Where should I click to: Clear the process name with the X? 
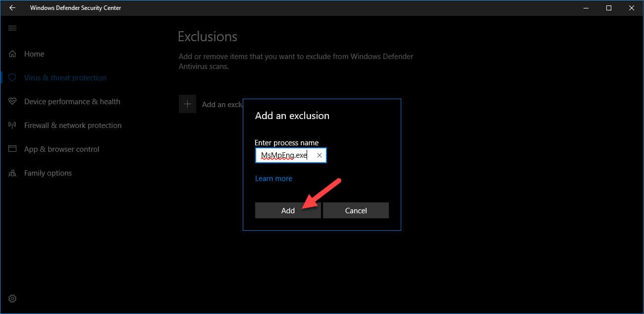(x=320, y=156)
